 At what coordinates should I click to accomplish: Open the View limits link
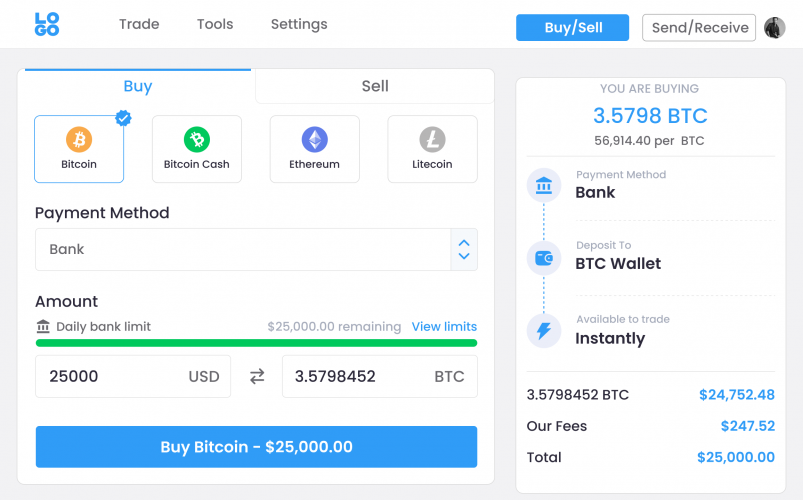[x=444, y=326]
